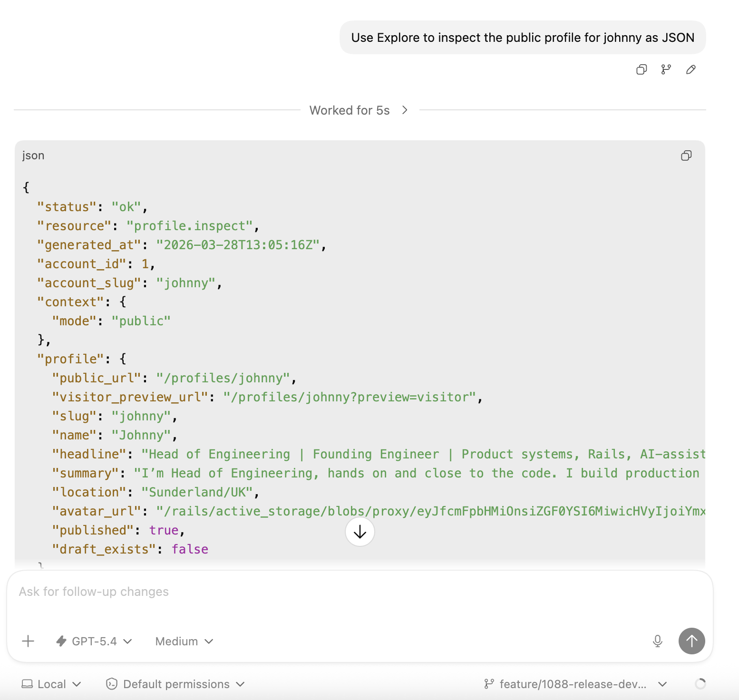
Task: Open attachments with the plus icon
Action: point(28,641)
